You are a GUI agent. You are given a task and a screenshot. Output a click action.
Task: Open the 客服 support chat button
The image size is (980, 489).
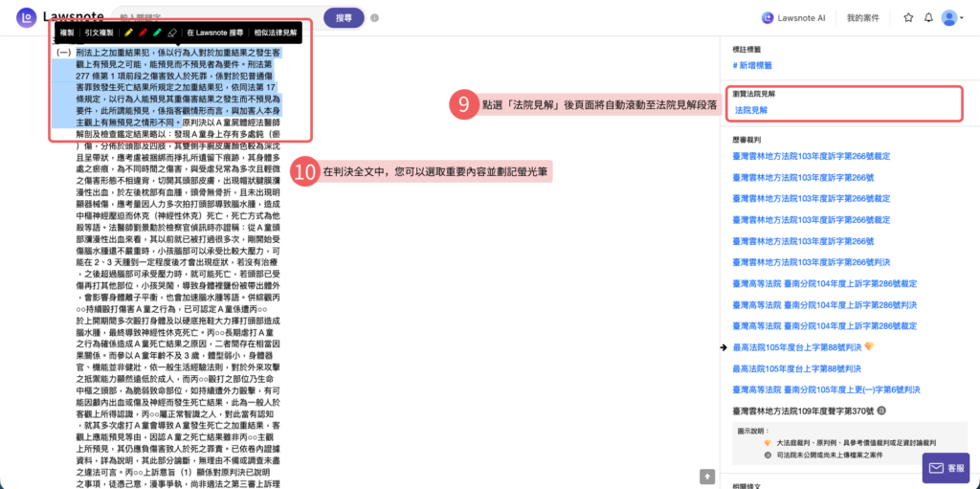(946, 468)
